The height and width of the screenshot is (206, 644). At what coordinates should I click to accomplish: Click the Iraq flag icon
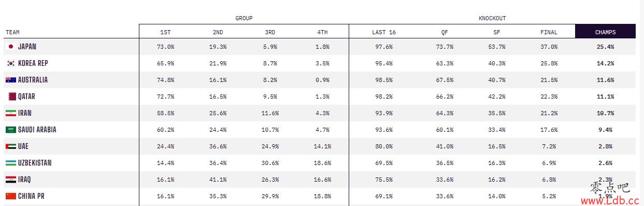click(x=10, y=180)
